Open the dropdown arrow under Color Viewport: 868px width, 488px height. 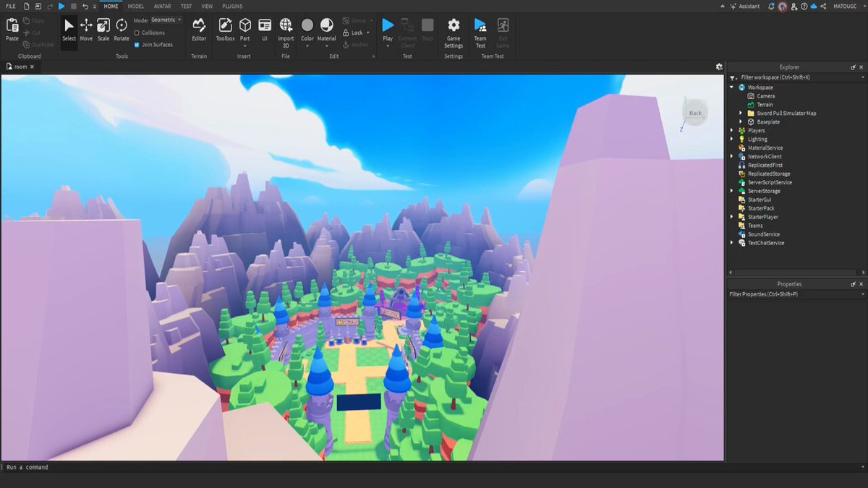click(307, 46)
